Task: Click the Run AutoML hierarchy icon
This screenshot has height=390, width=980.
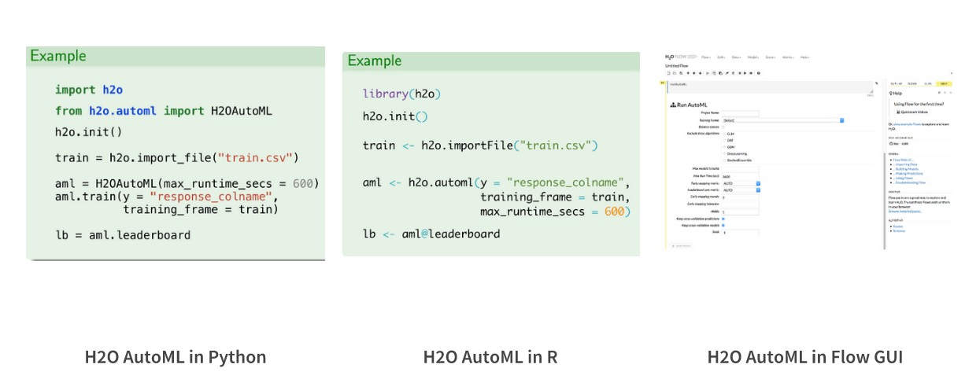Action: 672,105
